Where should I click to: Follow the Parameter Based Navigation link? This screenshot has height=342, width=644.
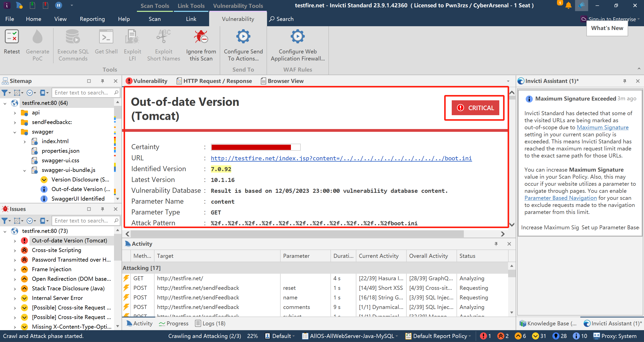[560, 198]
